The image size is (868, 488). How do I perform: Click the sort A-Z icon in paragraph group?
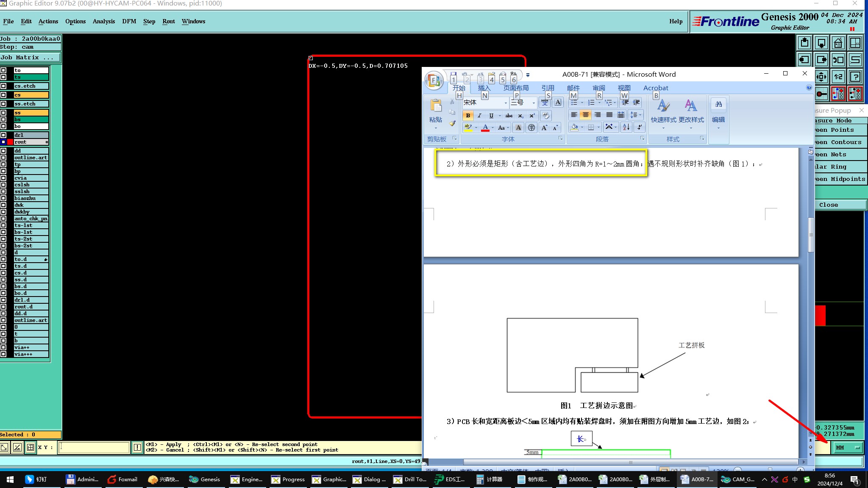[x=626, y=127]
